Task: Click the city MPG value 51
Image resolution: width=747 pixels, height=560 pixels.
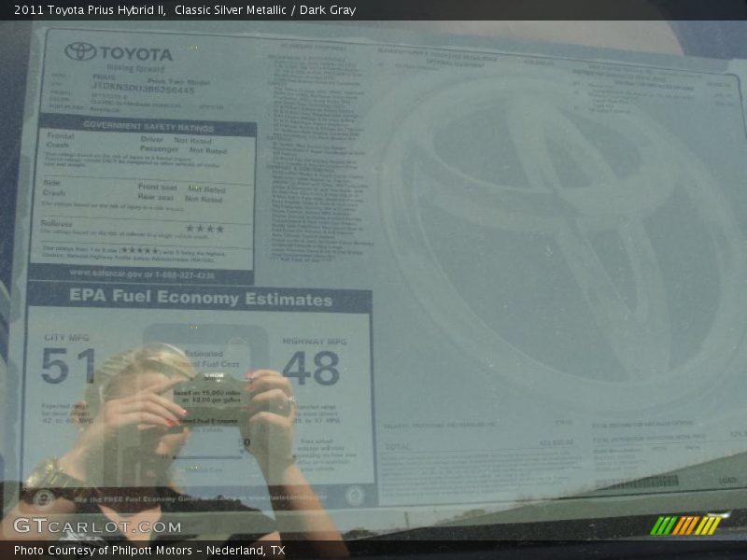Action: point(68,365)
